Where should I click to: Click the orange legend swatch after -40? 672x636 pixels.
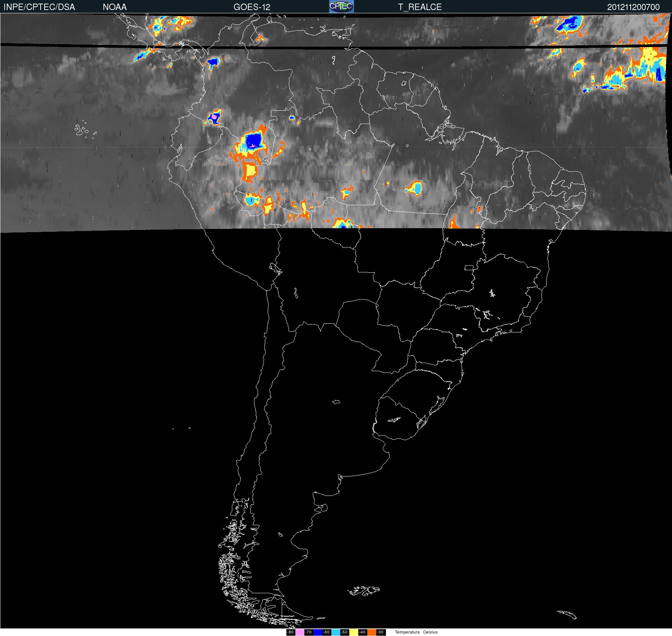pos(372,632)
